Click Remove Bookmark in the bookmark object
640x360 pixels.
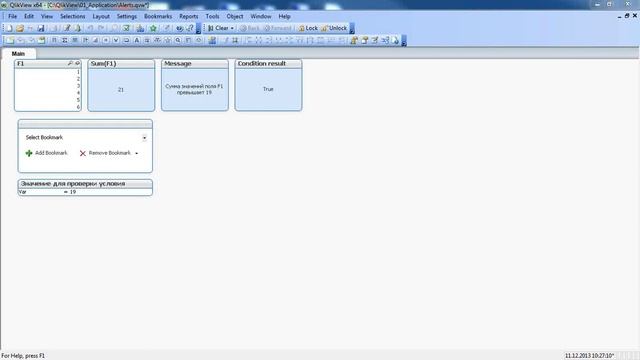coord(105,153)
